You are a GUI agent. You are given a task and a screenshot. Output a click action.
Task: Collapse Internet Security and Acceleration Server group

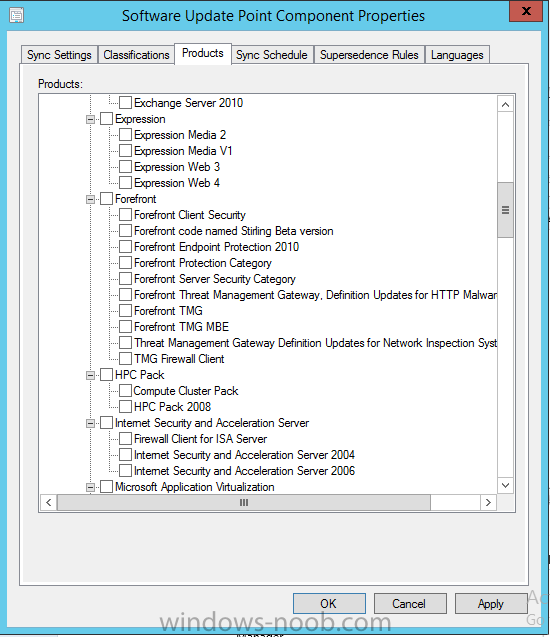click(91, 423)
